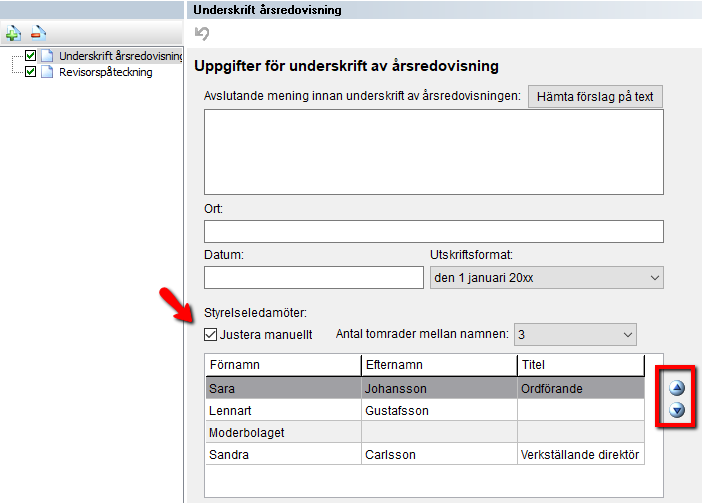This screenshot has width=702, height=503.
Task: Click into the Ort text field
Action: [433, 232]
